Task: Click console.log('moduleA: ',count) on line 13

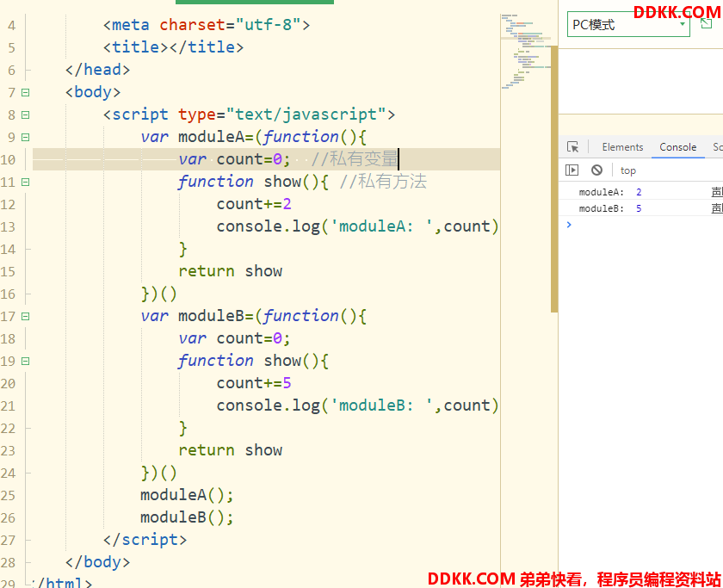Action: pos(358,226)
